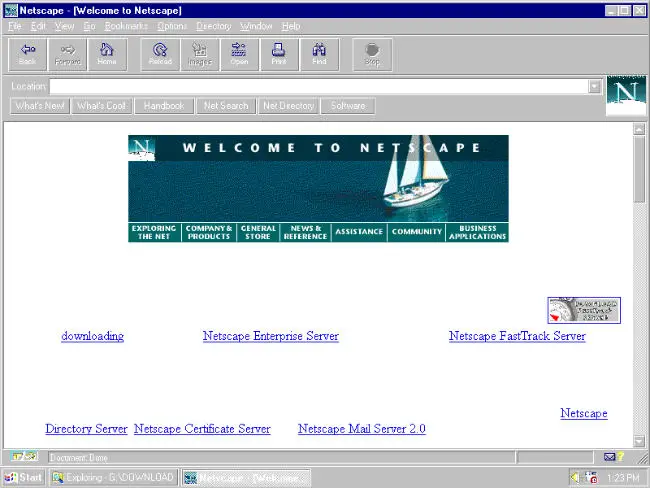The width and height of the screenshot is (650, 488).
Task: Click the Software button
Action: (348, 106)
